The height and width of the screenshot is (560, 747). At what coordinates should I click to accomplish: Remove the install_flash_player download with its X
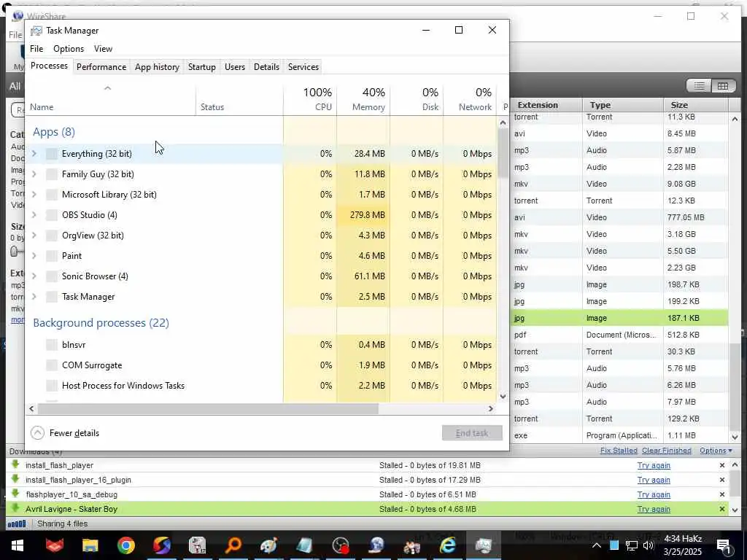[x=722, y=465]
